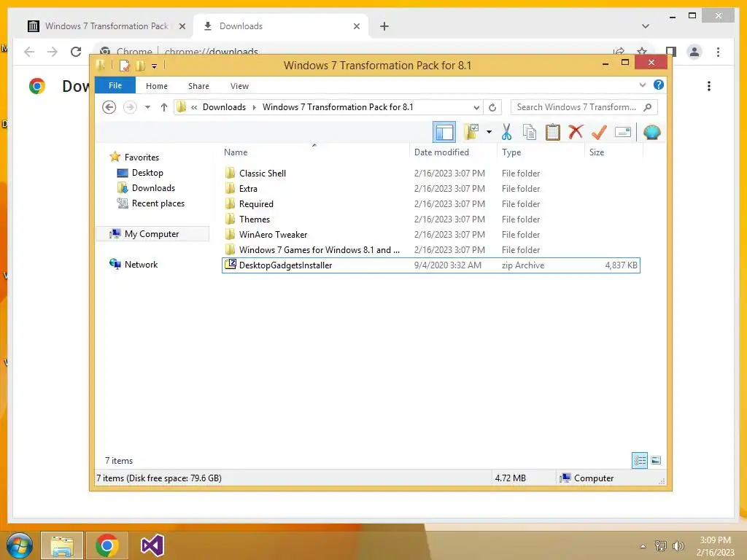This screenshot has width=747, height=560.
Task: Click New Folder icon in quick access toolbar
Action: pos(140,65)
